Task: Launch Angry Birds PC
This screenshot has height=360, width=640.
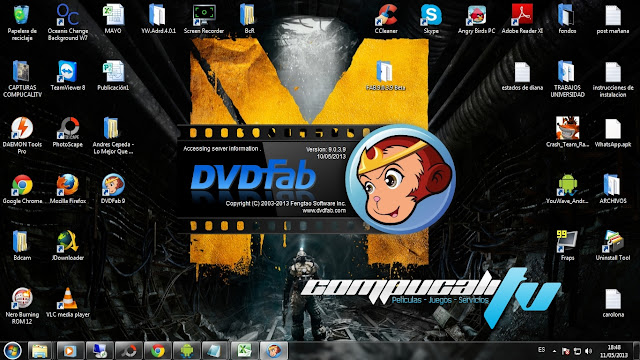Action: [x=476, y=16]
